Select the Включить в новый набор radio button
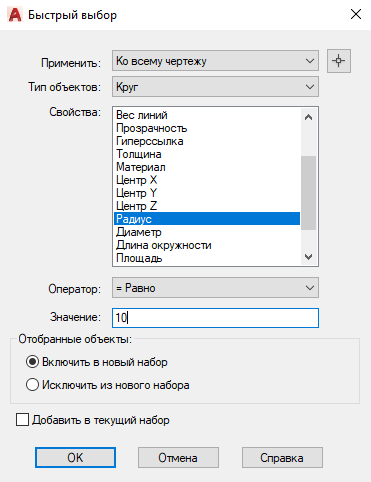This screenshot has height=482, width=371. click(32, 362)
